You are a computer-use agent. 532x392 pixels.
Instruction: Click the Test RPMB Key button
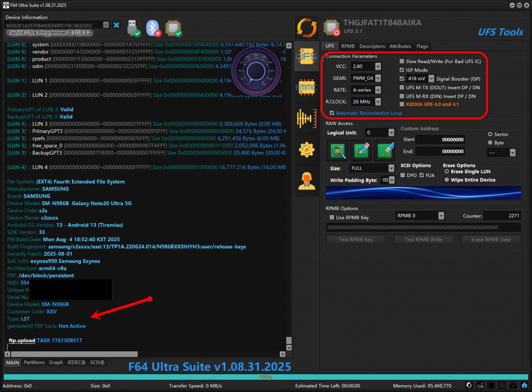356,240
